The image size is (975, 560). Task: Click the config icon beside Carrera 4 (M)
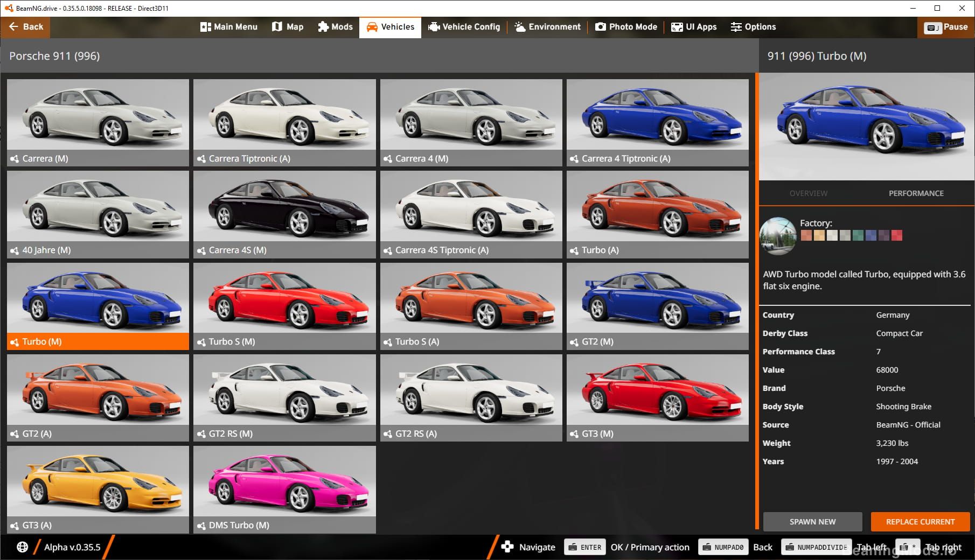coord(387,159)
